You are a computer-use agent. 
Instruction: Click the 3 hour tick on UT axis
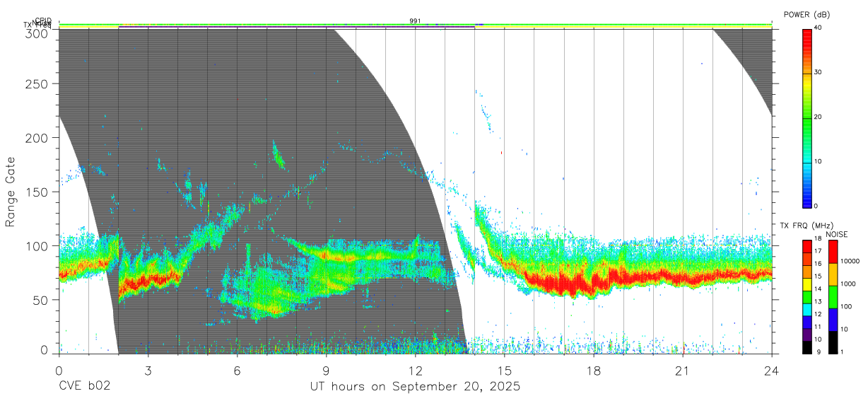[x=148, y=371]
